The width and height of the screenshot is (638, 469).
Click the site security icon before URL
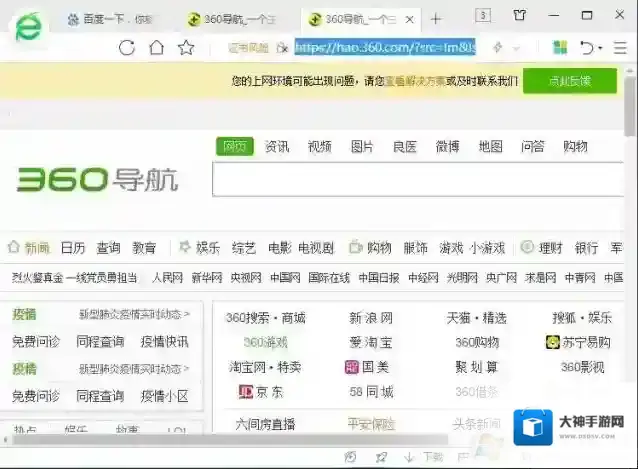pos(282,48)
